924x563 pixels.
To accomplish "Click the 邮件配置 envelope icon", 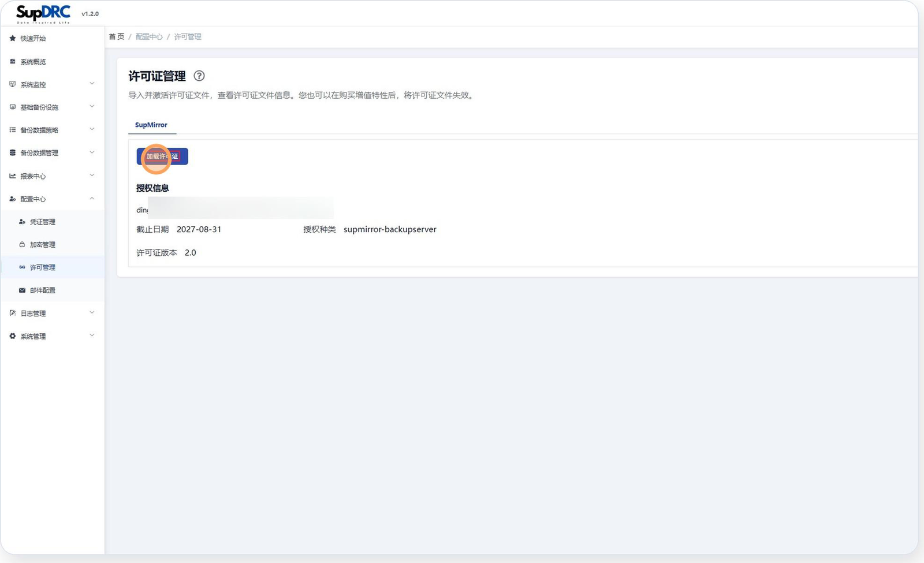I will [22, 290].
